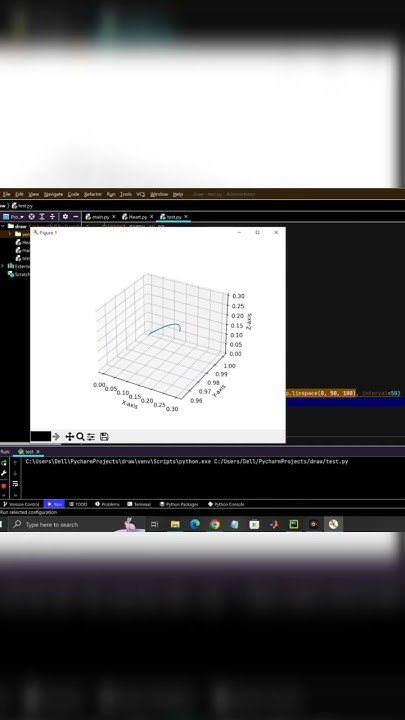
Task: Open Microsoft Edge from the taskbar
Action: click(x=195, y=524)
